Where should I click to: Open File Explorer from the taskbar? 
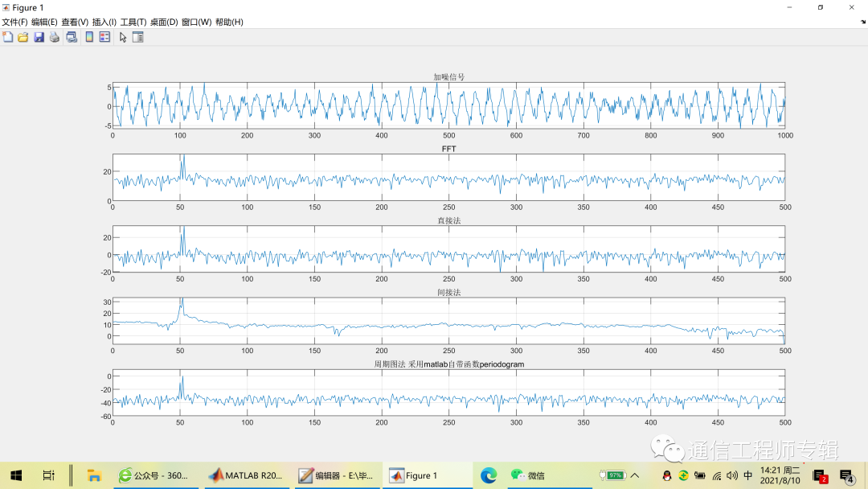click(94, 475)
